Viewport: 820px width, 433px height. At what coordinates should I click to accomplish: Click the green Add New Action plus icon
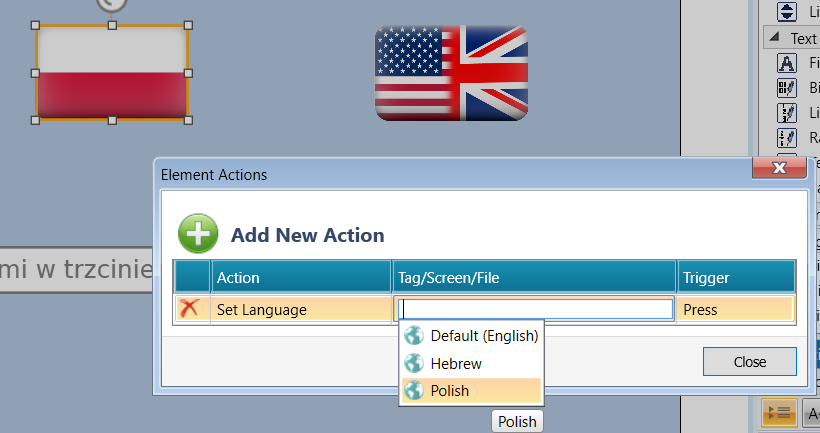pyautogui.click(x=198, y=233)
